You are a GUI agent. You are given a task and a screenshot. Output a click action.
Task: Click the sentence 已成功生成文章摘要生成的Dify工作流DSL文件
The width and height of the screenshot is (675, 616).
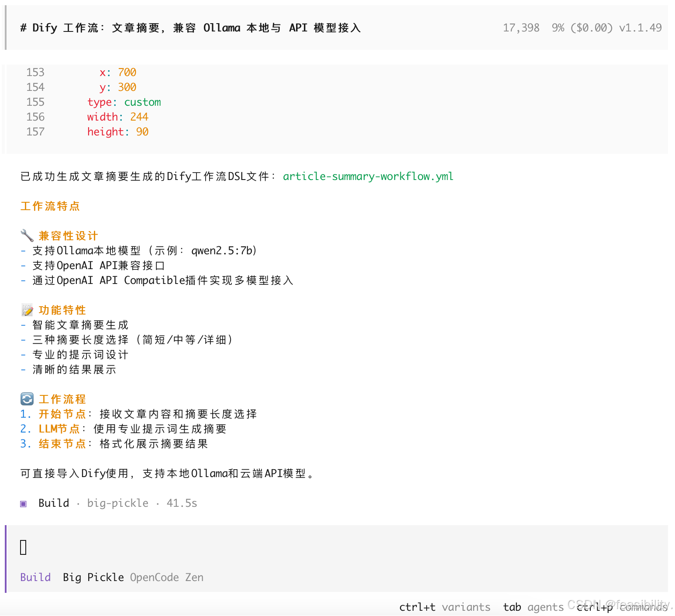pos(148,176)
